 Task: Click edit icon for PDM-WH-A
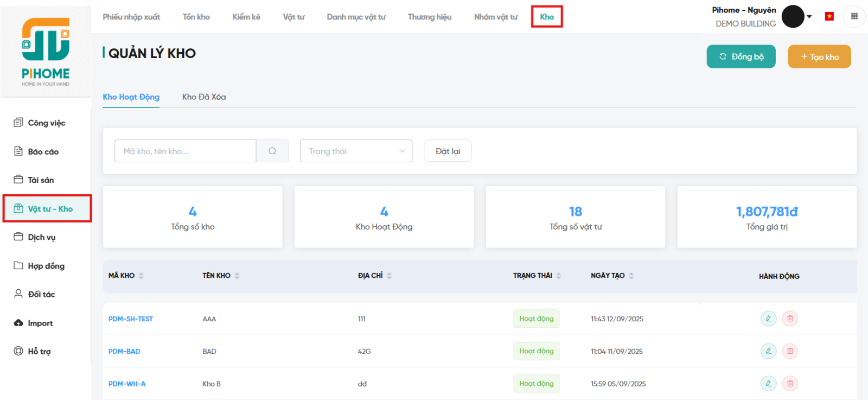click(768, 384)
